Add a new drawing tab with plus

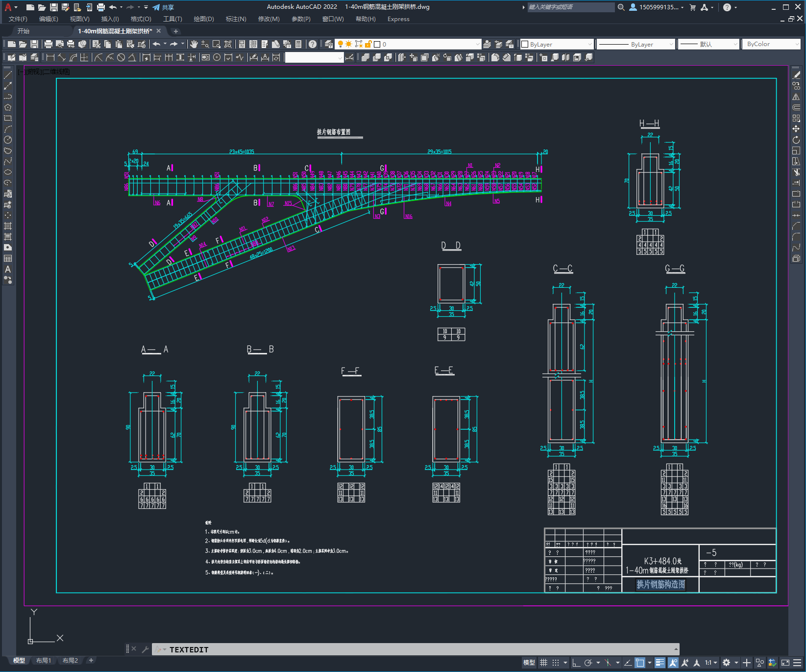[x=176, y=31]
